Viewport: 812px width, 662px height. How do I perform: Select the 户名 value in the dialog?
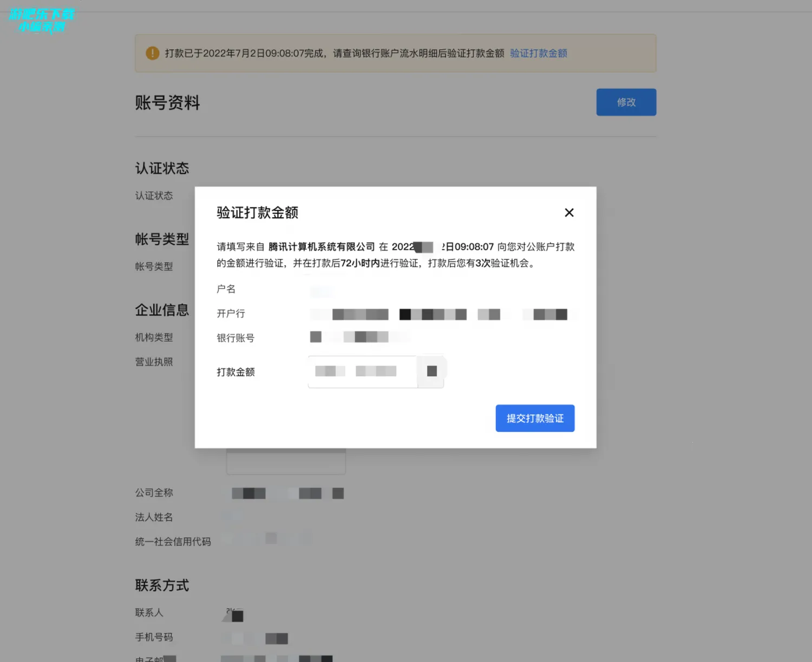[322, 291]
